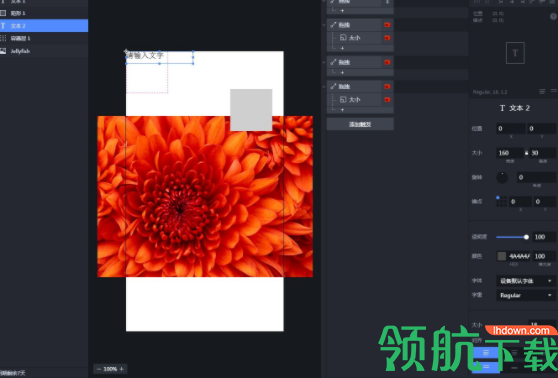Screen dimensions: 558x378
Task: Click the position X input field
Action: click(511, 128)
